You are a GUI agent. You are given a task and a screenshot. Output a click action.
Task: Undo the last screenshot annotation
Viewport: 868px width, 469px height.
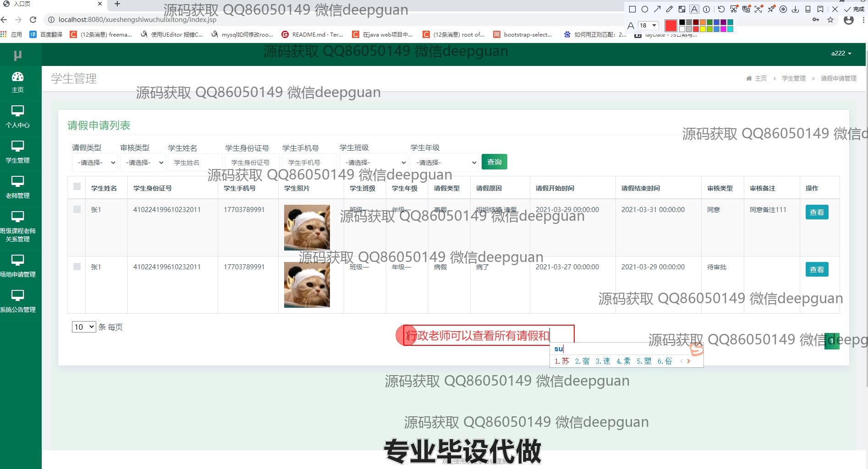[x=721, y=9]
